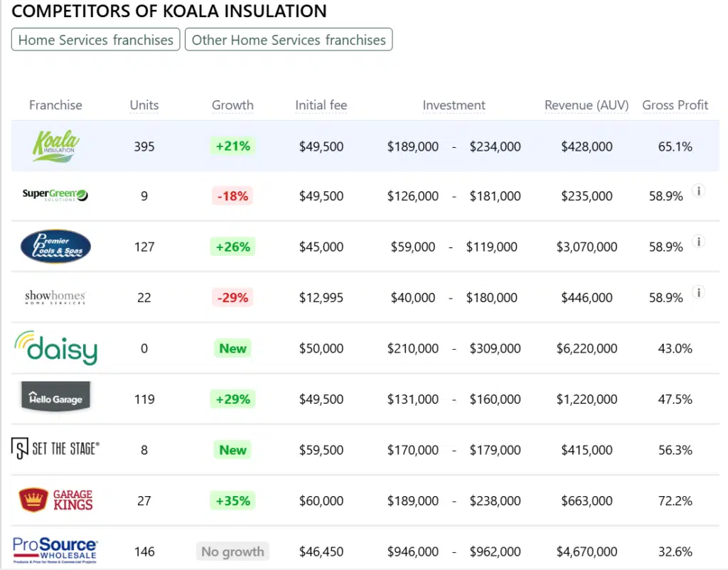Select the Home Services franchises tag

point(96,40)
